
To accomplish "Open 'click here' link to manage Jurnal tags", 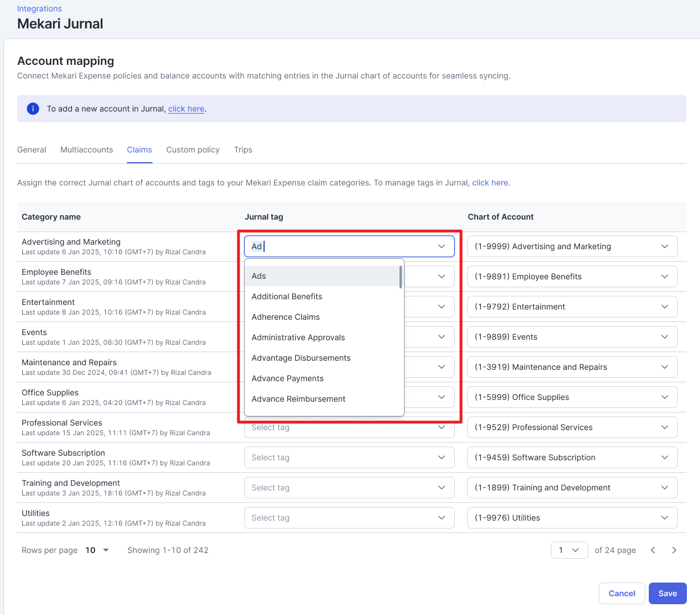I will [x=490, y=183].
